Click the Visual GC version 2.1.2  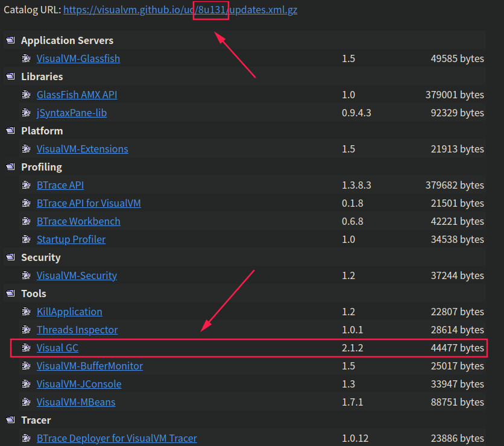[353, 348]
